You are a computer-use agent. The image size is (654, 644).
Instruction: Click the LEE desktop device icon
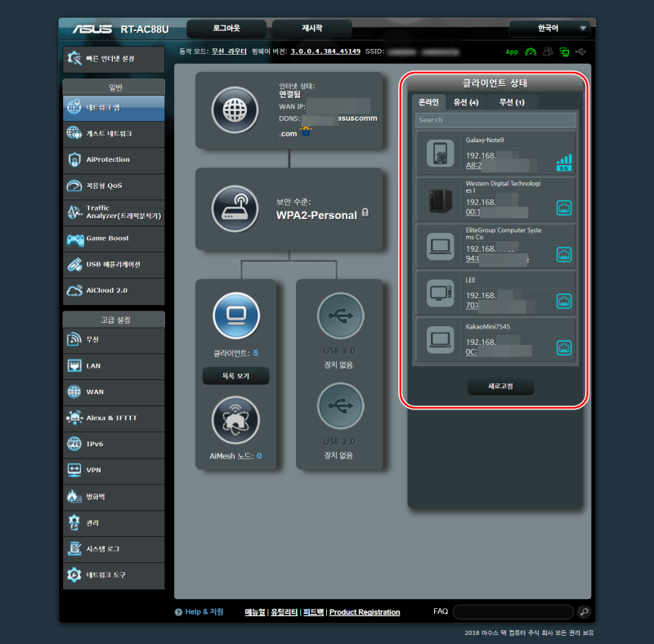click(440, 293)
